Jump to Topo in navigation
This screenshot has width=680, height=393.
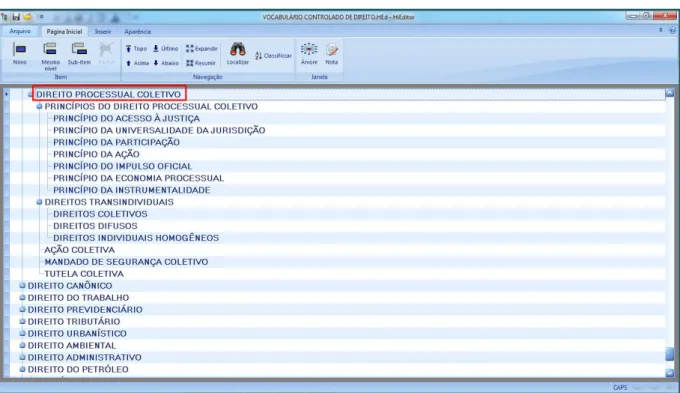[136, 49]
